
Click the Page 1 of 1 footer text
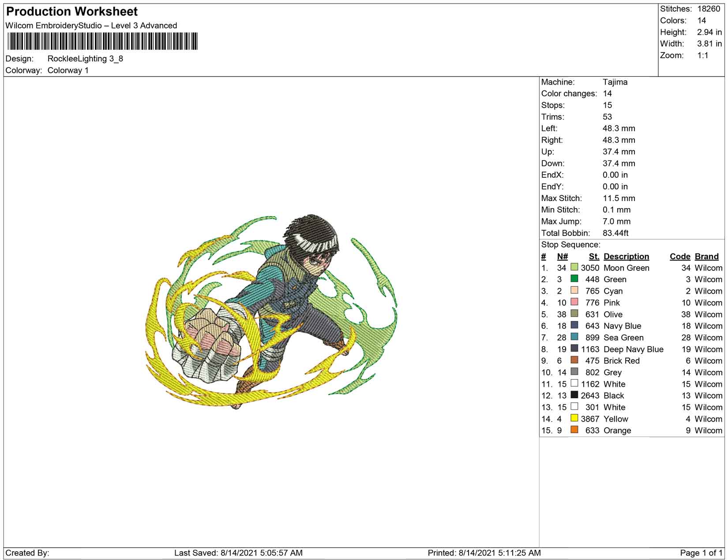[701, 553]
